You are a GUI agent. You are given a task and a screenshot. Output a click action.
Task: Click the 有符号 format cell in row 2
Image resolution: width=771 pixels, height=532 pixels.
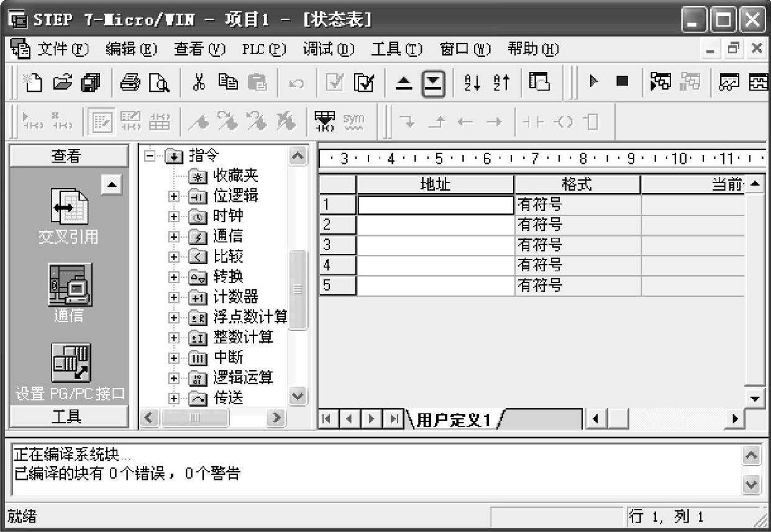[x=578, y=225]
